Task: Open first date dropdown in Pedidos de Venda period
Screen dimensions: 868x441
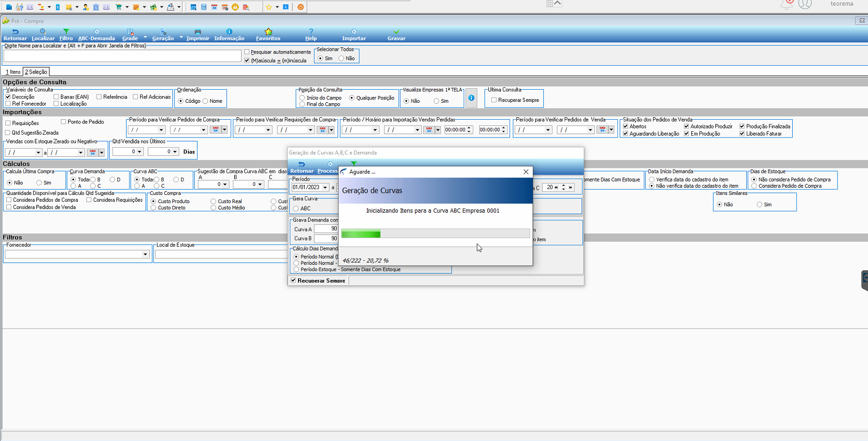Action: click(548, 130)
